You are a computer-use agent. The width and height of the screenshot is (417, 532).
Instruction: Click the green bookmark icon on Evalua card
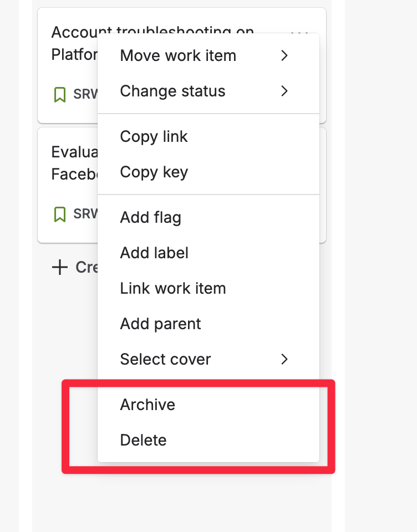point(60,214)
